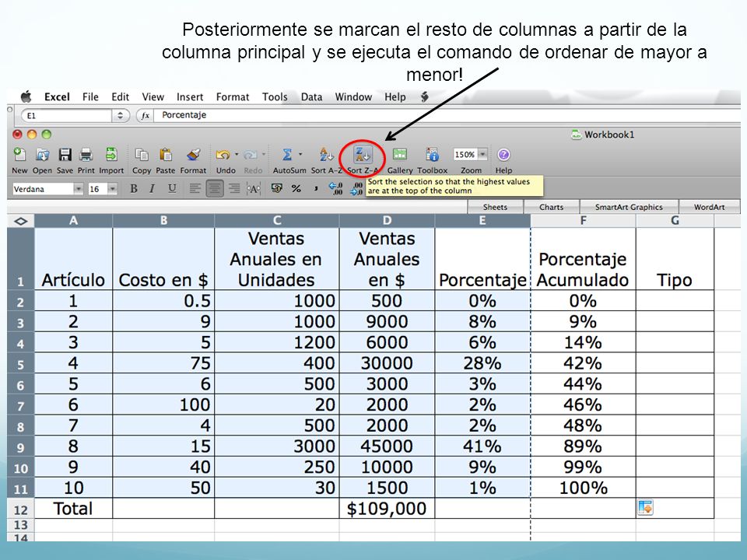Click the Name Box showing E1
This screenshot has height=560, width=747.
[x=67, y=115]
